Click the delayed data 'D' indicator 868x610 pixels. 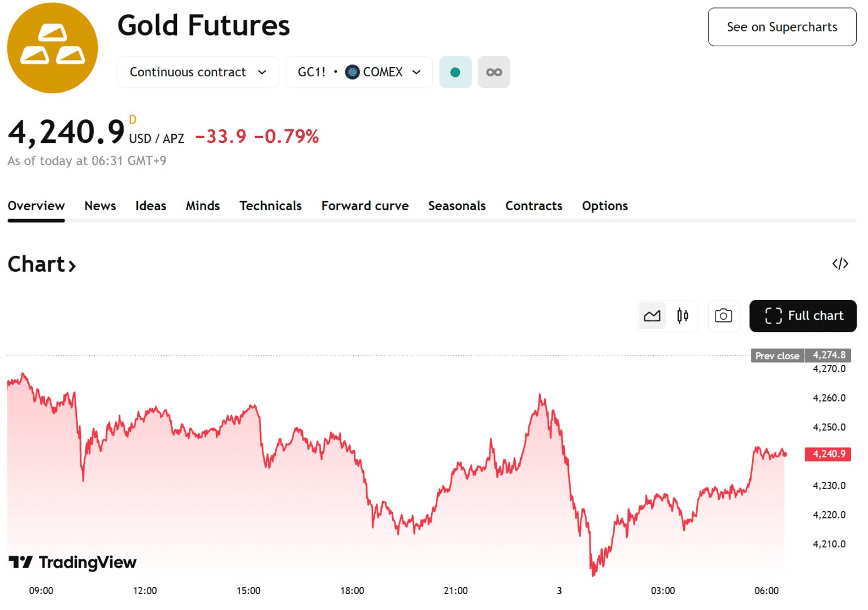click(x=133, y=120)
